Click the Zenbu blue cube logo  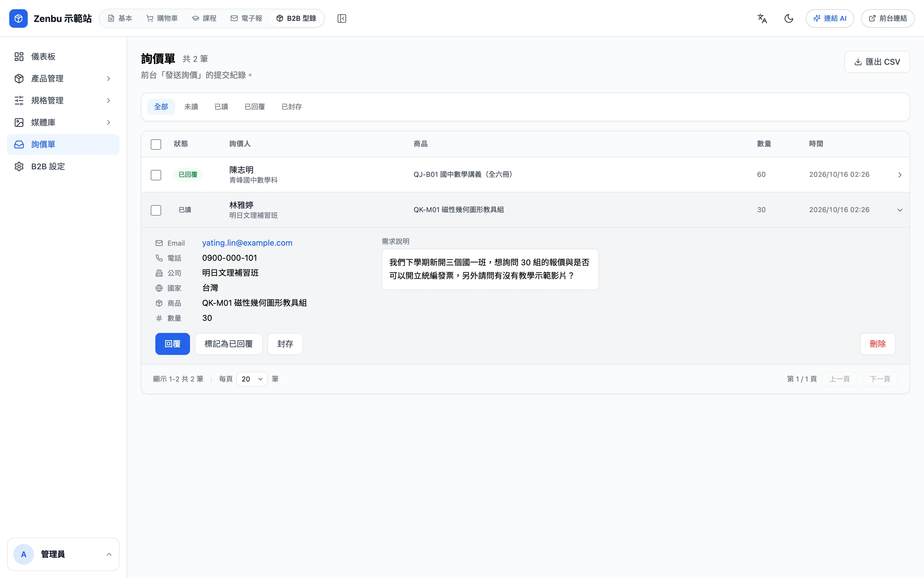(18, 18)
